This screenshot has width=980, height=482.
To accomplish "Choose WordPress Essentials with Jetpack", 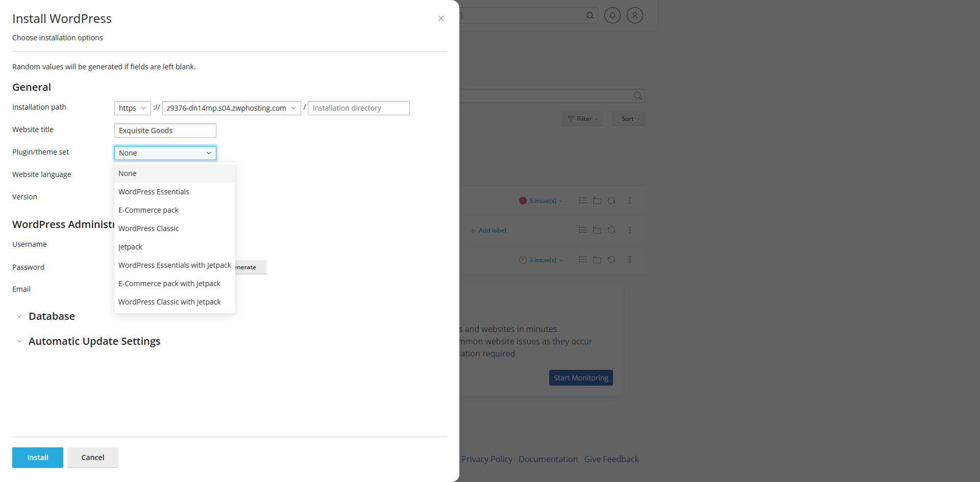I will 175,265.
